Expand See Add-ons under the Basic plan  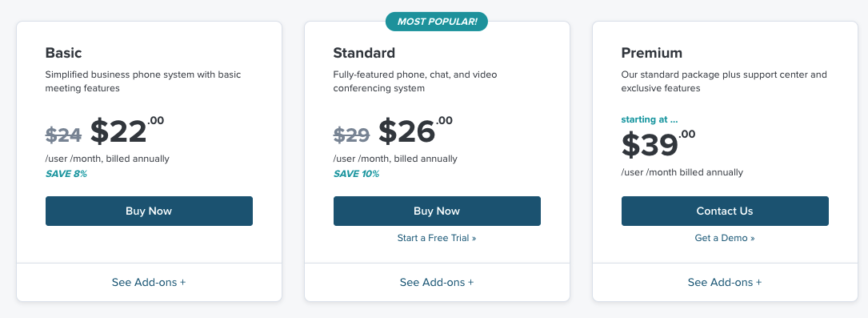[x=149, y=282]
